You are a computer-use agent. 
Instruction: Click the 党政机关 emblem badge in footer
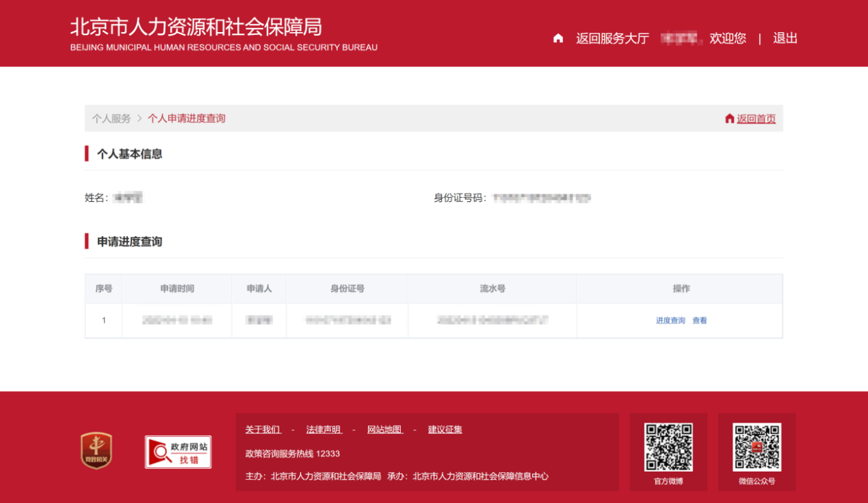tap(96, 451)
